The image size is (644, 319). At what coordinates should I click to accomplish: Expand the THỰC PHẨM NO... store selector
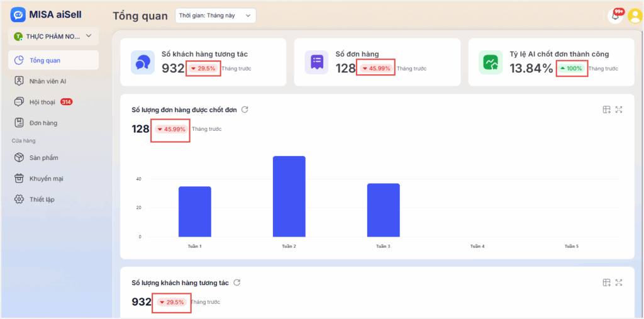(53, 36)
